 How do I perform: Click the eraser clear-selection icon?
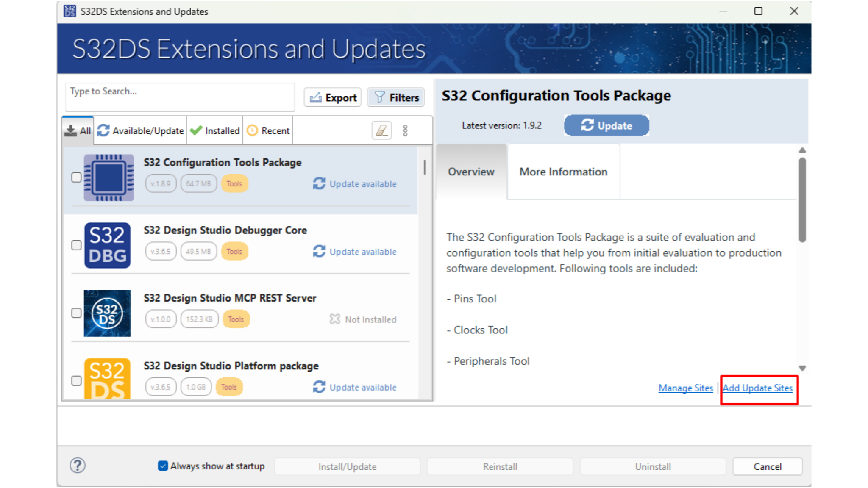[381, 130]
